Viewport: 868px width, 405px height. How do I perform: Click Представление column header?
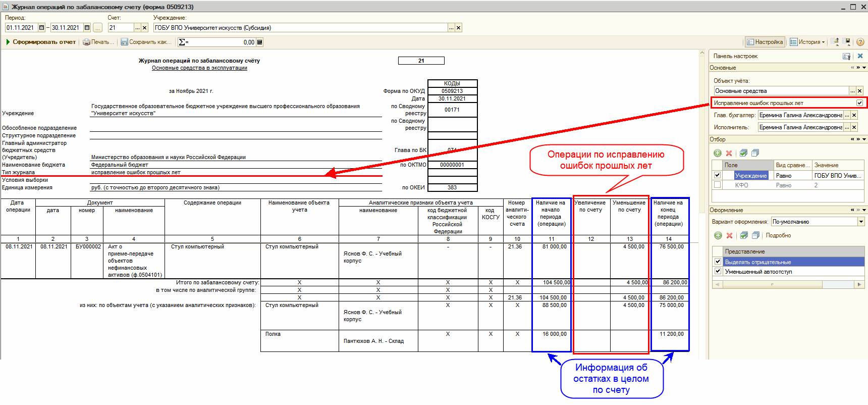tap(793, 251)
